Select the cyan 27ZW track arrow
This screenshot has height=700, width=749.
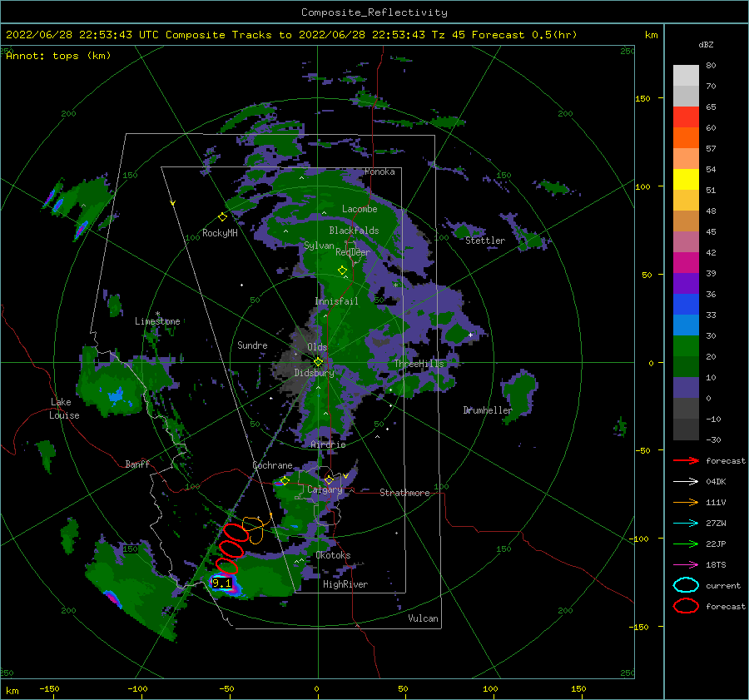point(686,524)
